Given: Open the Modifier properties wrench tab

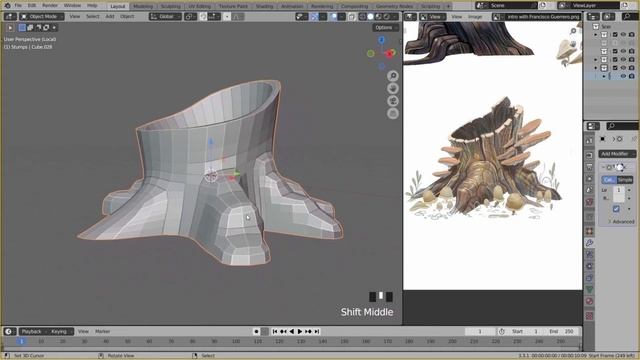Looking at the screenshot, I should click(589, 243).
